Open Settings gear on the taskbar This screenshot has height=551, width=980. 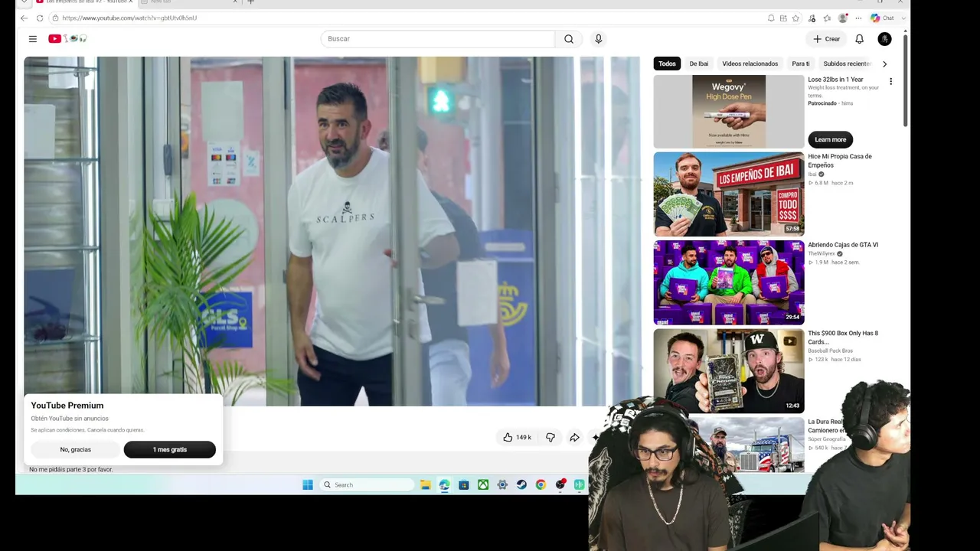(x=502, y=484)
